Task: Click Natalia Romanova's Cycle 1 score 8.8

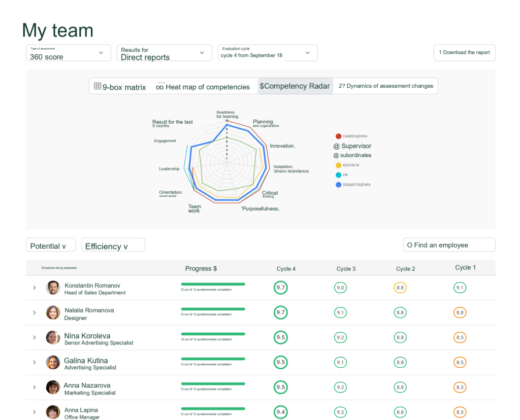Action: coord(460,312)
